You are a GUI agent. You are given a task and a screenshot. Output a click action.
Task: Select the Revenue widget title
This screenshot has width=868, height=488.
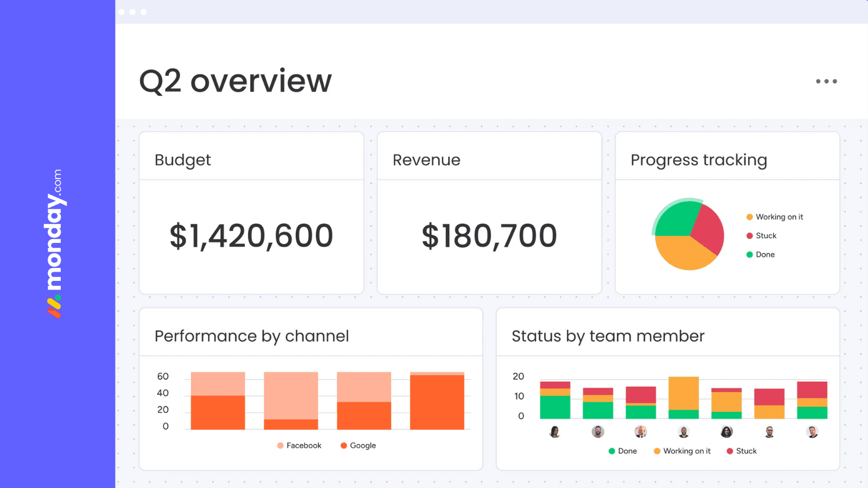[426, 159]
